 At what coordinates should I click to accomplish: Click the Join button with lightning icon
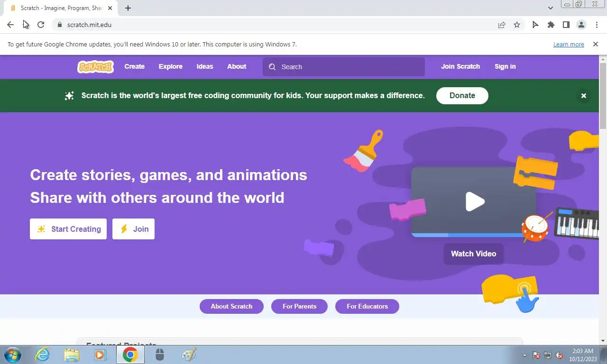[x=133, y=229]
